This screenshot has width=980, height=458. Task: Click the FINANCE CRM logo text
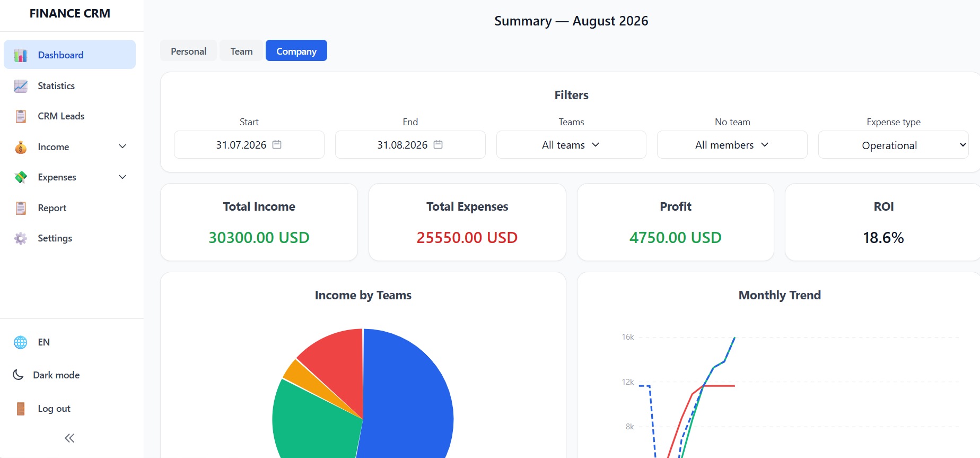[x=70, y=13]
